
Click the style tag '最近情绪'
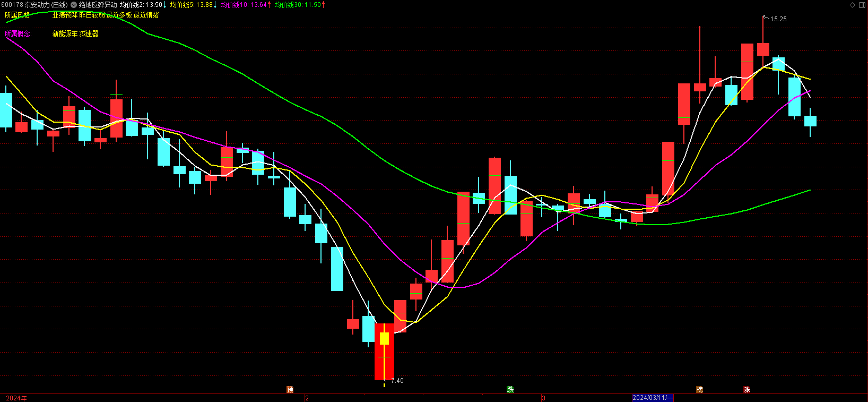point(146,15)
